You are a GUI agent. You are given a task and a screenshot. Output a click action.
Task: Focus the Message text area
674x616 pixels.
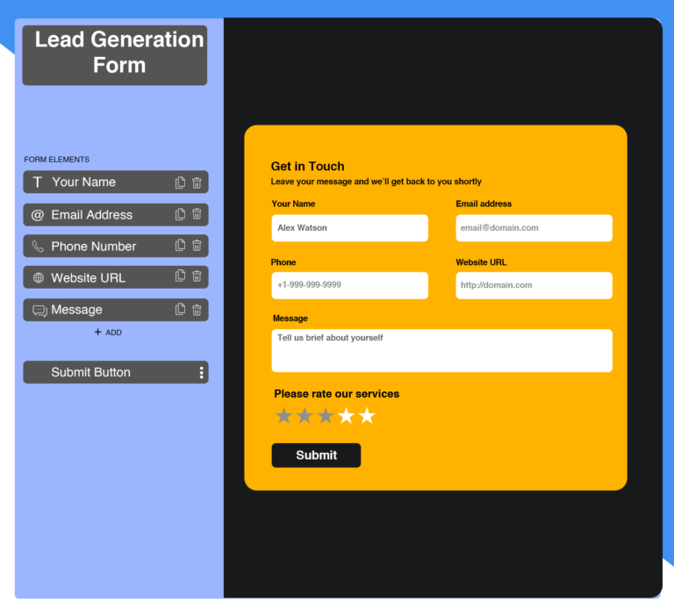click(442, 351)
